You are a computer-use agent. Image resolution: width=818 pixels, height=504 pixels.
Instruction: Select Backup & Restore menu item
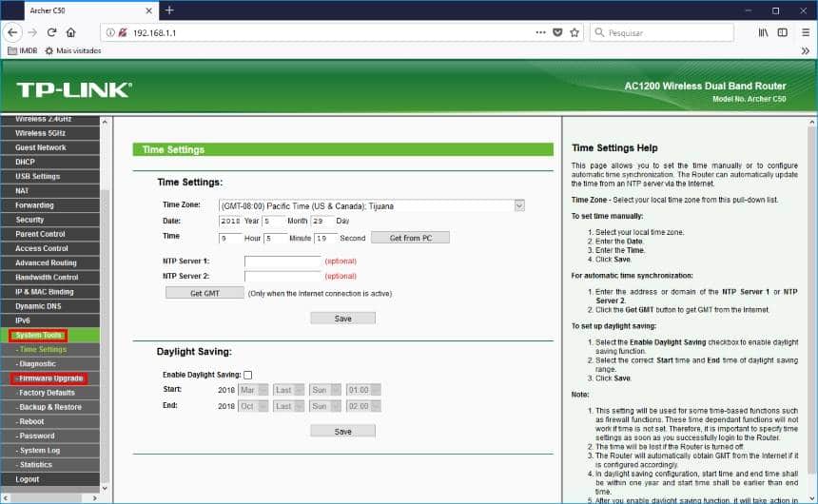tap(50, 407)
